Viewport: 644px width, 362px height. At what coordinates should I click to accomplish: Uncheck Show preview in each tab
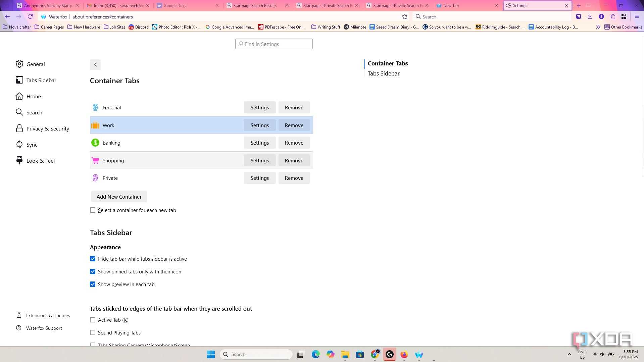[93, 284]
